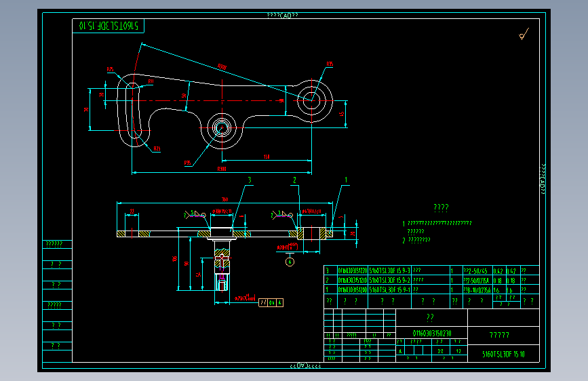588x381 pixels.
Task: Select title block number 01160303150230
Action: point(431,334)
